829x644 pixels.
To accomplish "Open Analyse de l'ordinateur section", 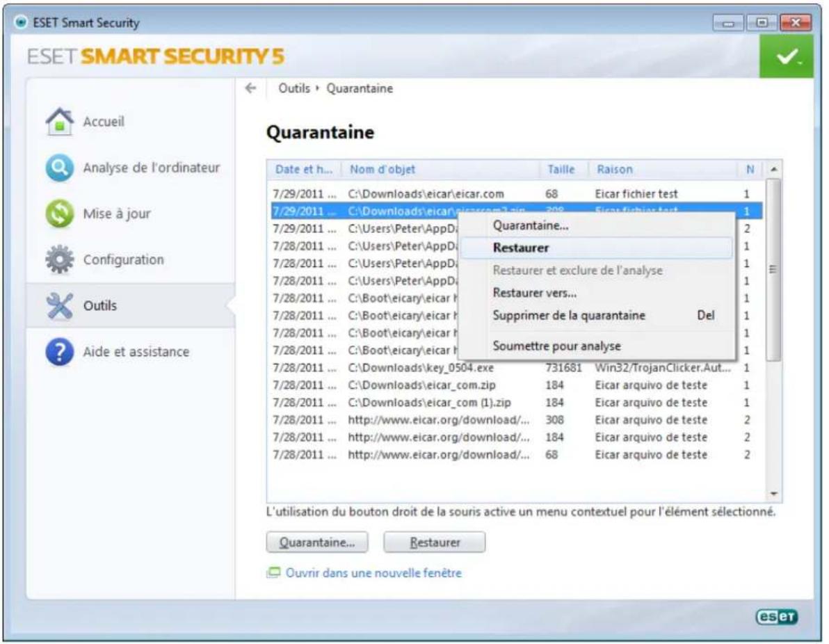I will pos(151,168).
